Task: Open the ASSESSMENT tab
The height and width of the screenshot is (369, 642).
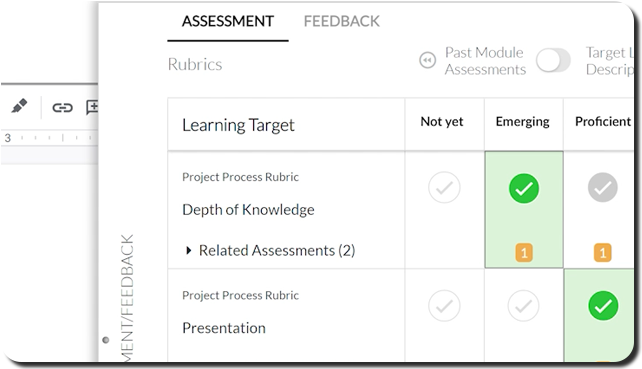Action: [x=228, y=21]
